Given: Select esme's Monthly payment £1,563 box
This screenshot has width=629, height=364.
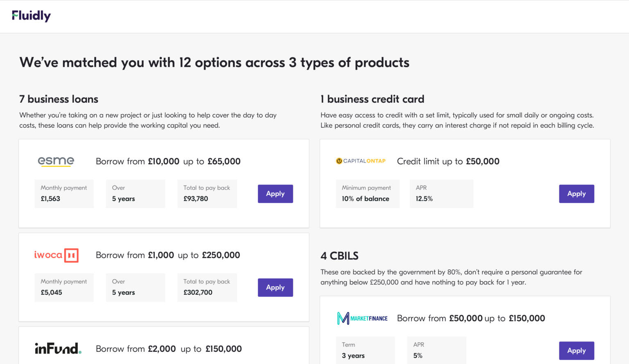Looking at the screenshot, I should coord(64,193).
